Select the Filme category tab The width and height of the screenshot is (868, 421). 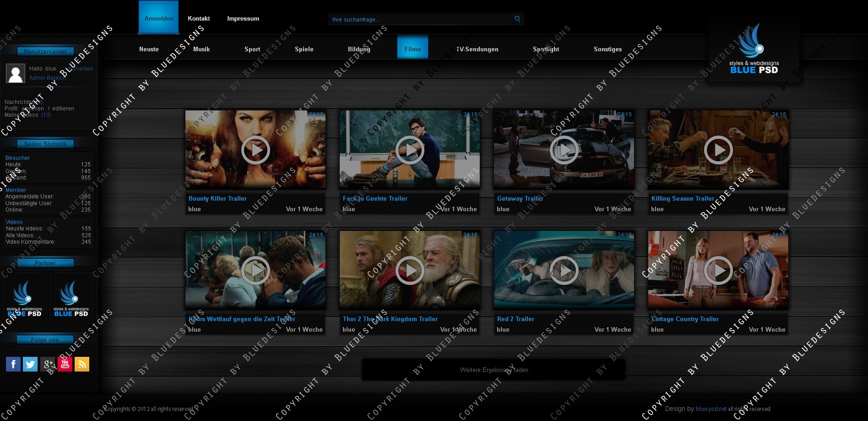tap(412, 47)
